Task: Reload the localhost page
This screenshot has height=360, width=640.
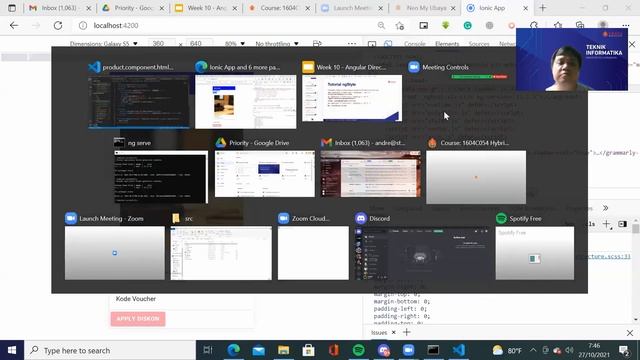Action: [58, 25]
